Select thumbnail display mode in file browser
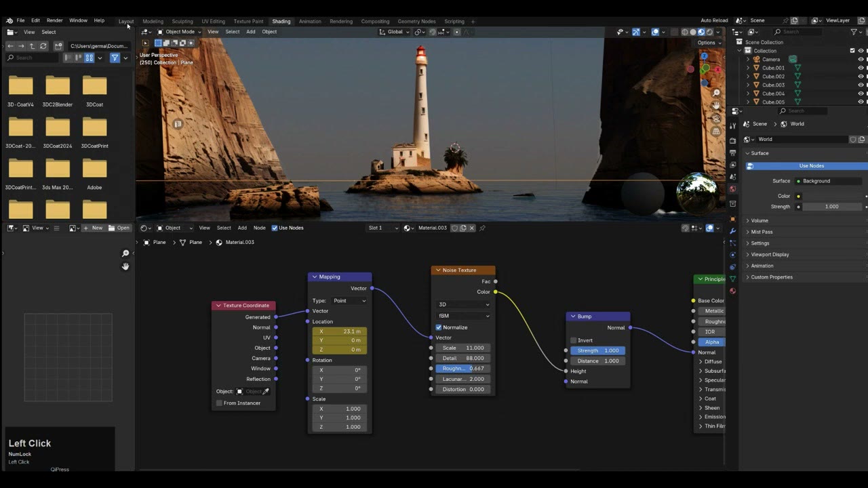The height and width of the screenshot is (488, 868). [x=89, y=58]
